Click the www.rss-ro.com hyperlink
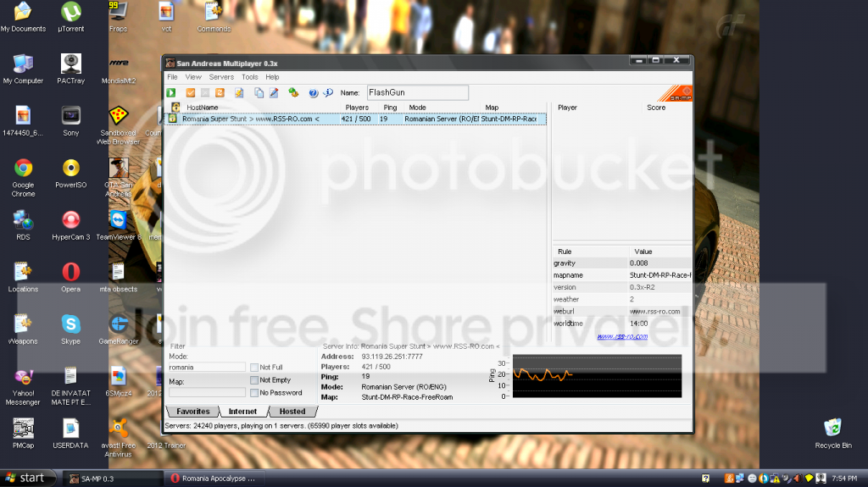 [622, 336]
